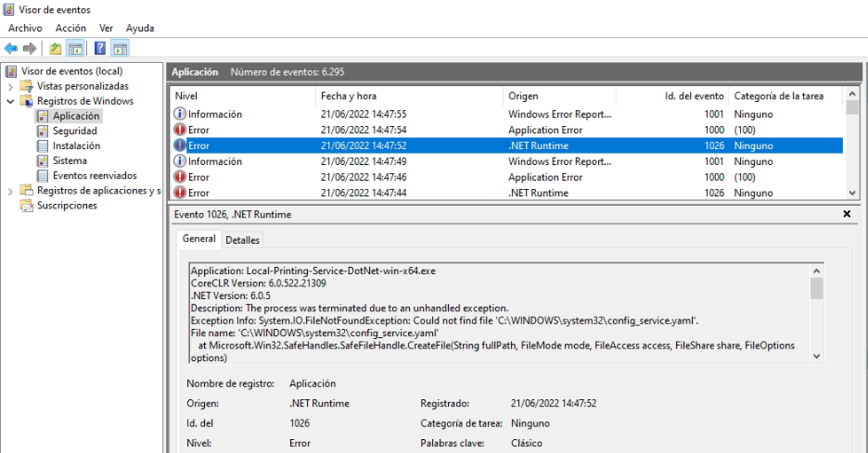
Task: Expand Registros de aplicaciones y servicios node
Action: pos(10,191)
